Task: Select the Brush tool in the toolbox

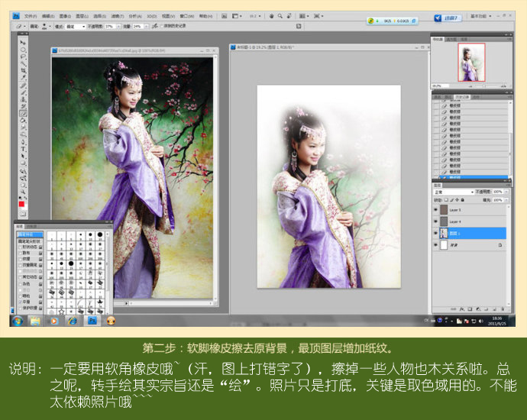Action: [23, 92]
